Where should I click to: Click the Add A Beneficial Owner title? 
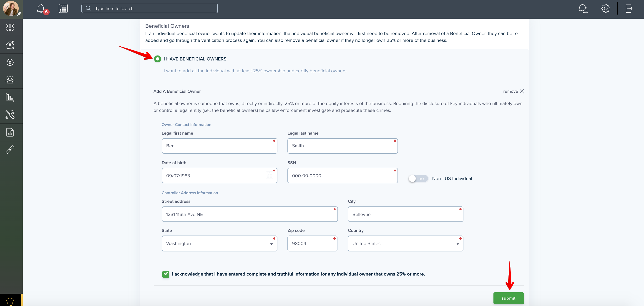pyautogui.click(x=177, y=91)
